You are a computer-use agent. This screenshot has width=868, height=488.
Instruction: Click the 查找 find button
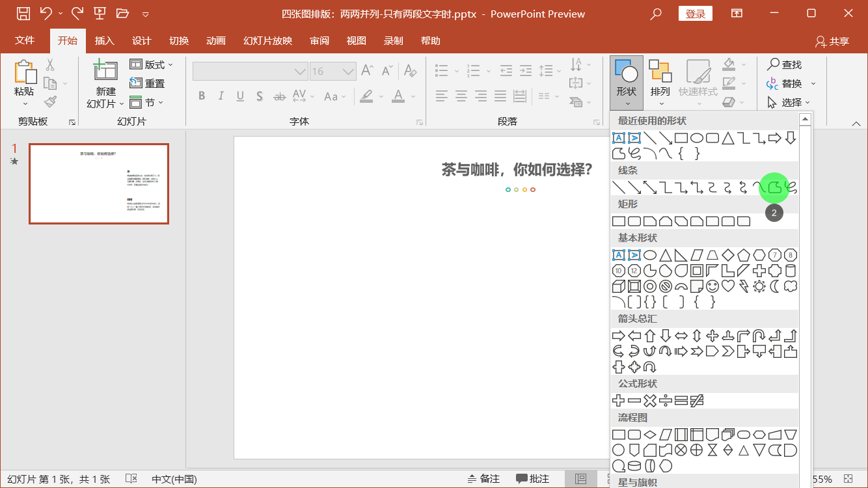[784, 64]
